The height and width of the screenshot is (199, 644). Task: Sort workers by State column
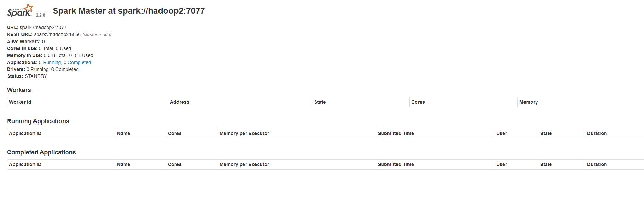(x=320, y=102)
